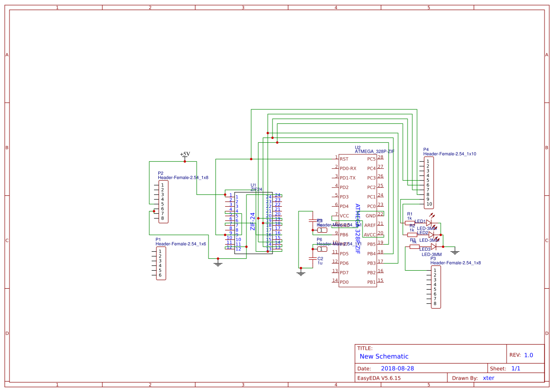Click ground symbol below capacitor C2
554x392 pixels.
pos(300,273)
